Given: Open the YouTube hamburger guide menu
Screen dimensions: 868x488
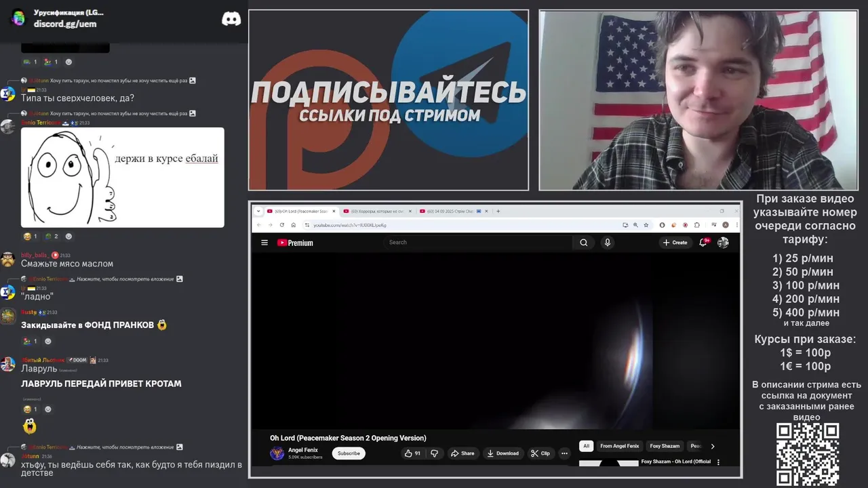Looking at the screenshot, I should pyautogui.click(x=264, y=243).
